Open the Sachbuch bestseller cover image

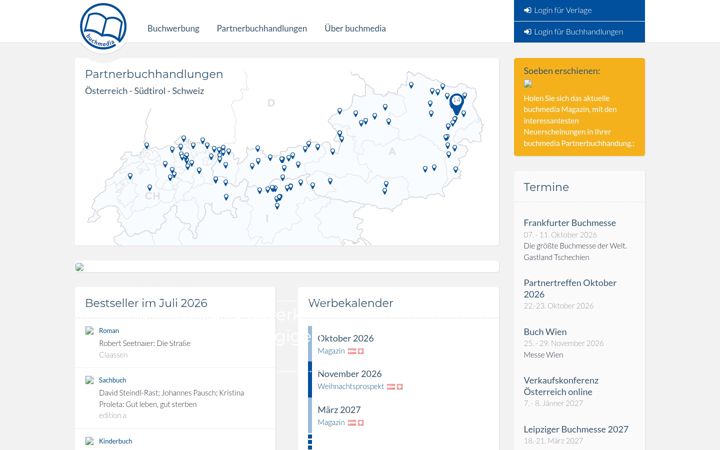(x=90, y=380)
